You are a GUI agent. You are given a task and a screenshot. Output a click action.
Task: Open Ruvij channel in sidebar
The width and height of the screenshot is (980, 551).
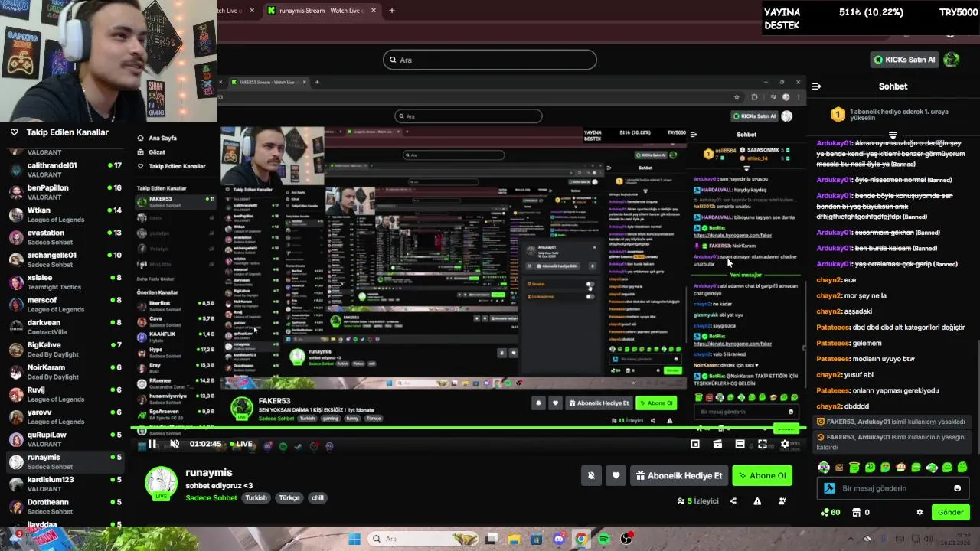(x=64, y=394)
